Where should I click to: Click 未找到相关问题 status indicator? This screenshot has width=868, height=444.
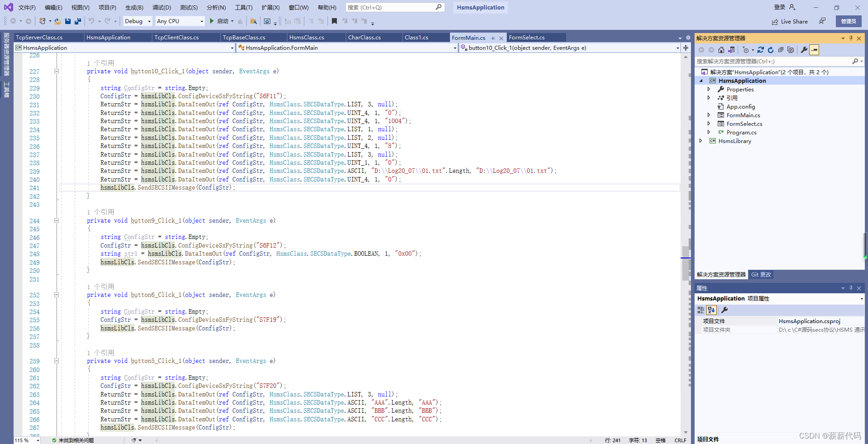(72, 440)
